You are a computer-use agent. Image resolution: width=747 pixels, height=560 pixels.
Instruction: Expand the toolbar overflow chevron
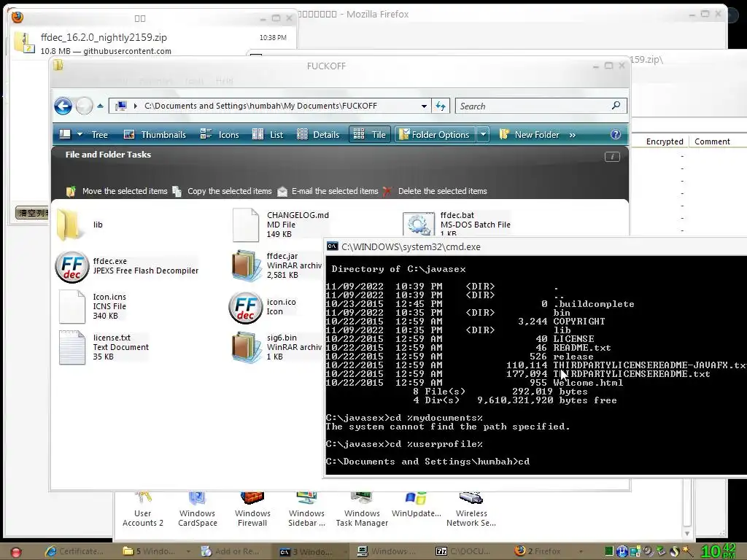pyautogui.click(x=572, y=135)
